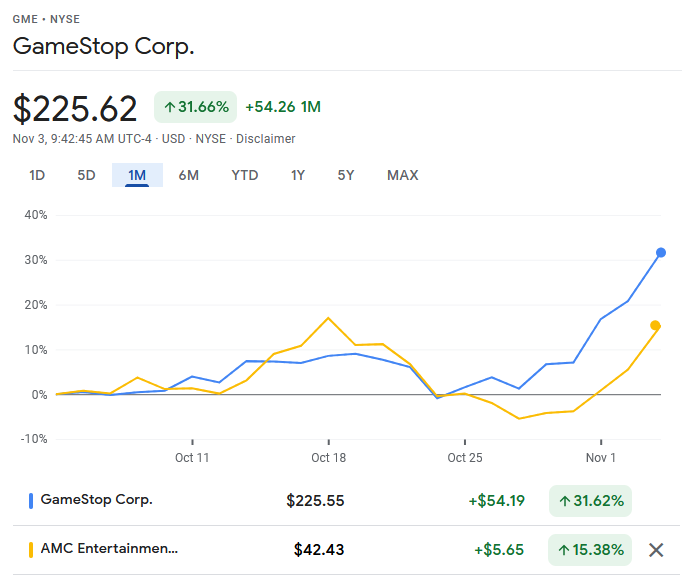Click the $225.55 GameStop row price
This screenshot has height=578, width=682.
(315, 501)
